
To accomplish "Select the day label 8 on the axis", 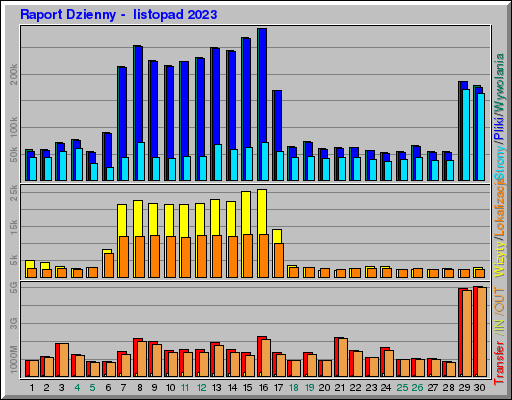I will point(140,388).
